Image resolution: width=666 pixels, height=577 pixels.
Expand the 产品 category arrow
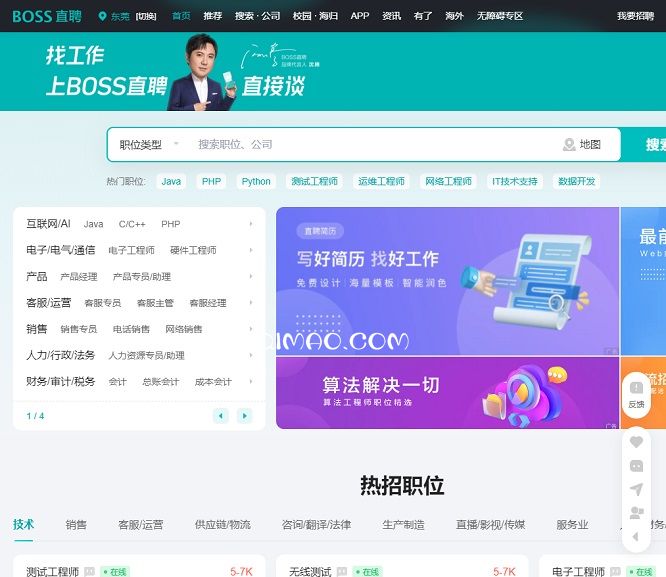click(251, 276)
